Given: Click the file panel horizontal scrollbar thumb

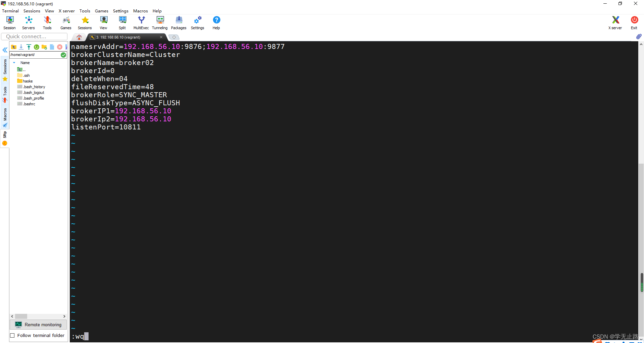Looking at the screenshot, I should tap(21, 316).
